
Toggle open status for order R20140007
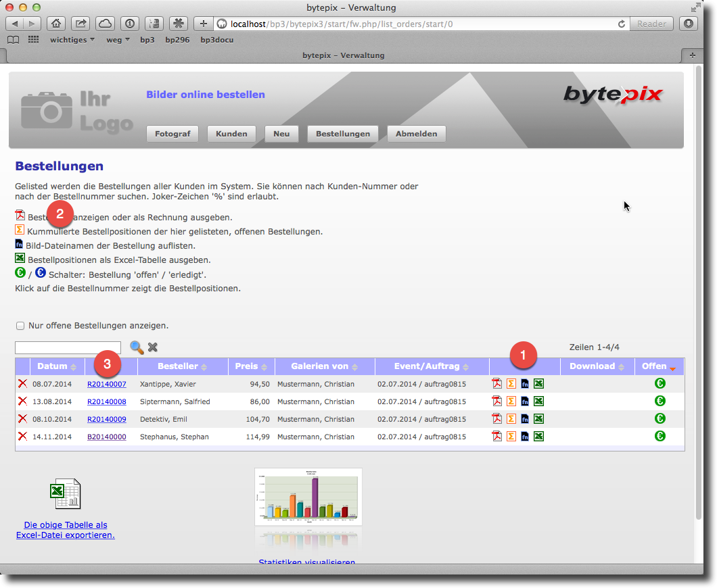pos(660,383)
